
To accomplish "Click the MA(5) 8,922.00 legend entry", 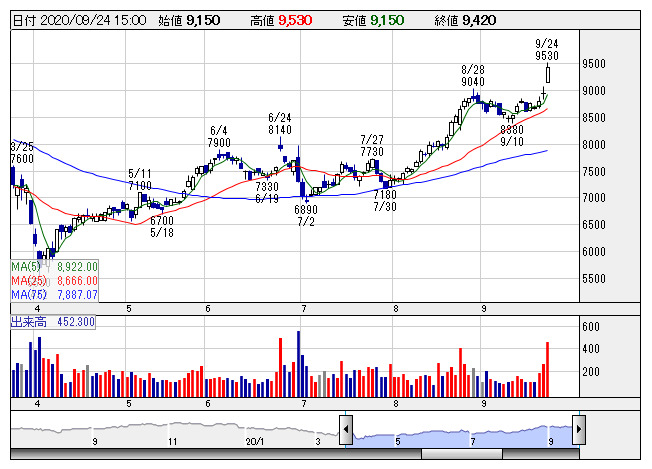I will [x=54, y=267].
